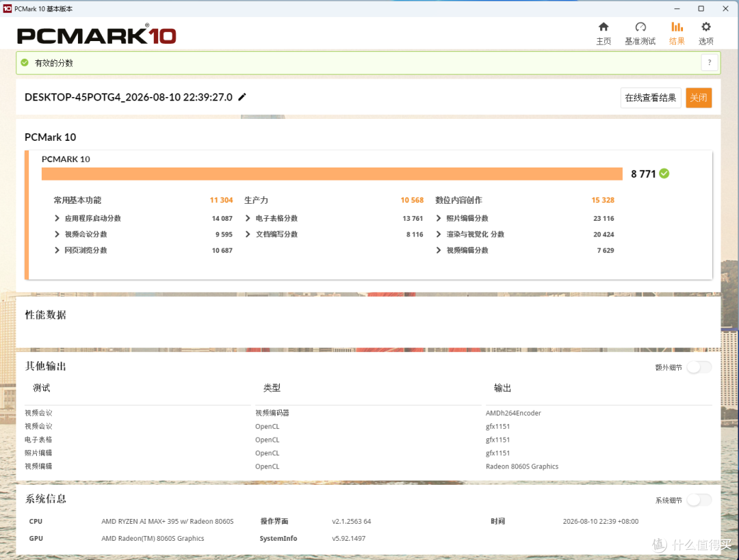Click SystemInfo version v5.92.1497
This screenshot has height=560, width=739.
click(x=348, y=538)
